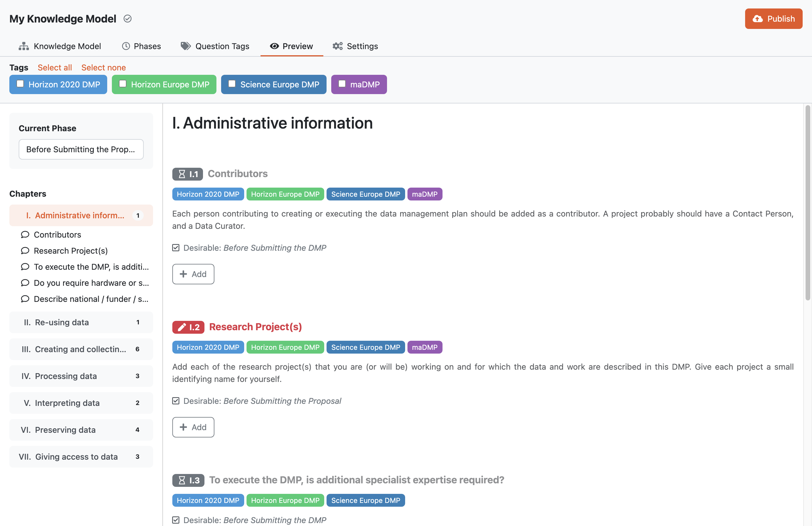Jump to Research Project(s) in the sidebar
812x526 pixels.
(71, 250)
